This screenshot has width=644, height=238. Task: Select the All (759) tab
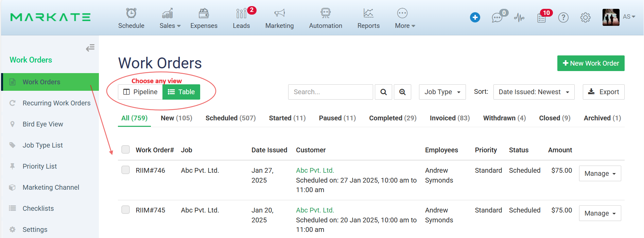[134, 118]
